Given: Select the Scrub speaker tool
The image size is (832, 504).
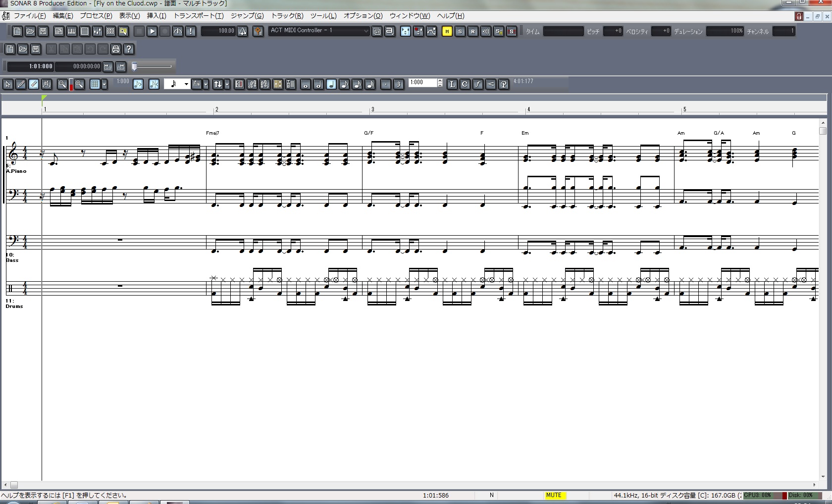Looking at the screenshot, I should (47, 84).
